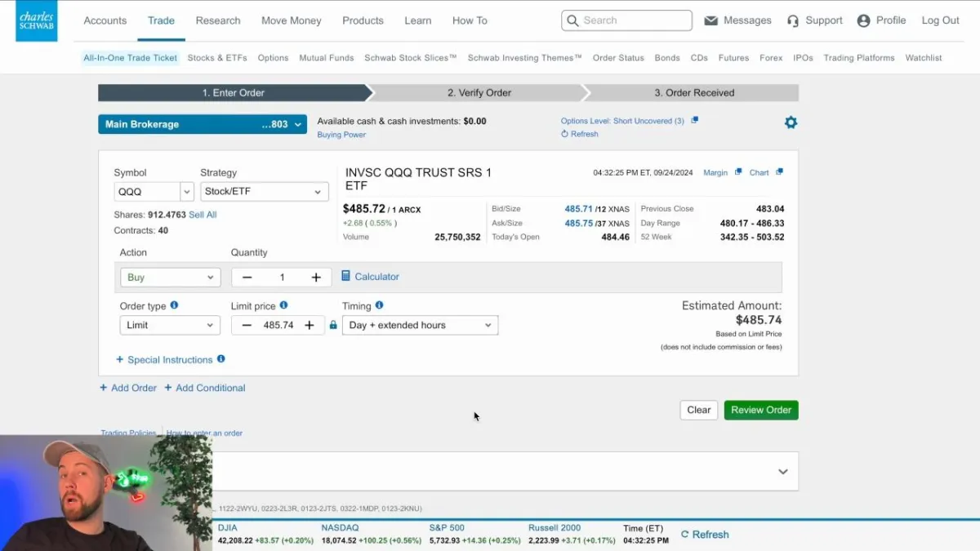This screenshot has width=980, height=551.
Task: Go to Futures
Action: [733, 58]
